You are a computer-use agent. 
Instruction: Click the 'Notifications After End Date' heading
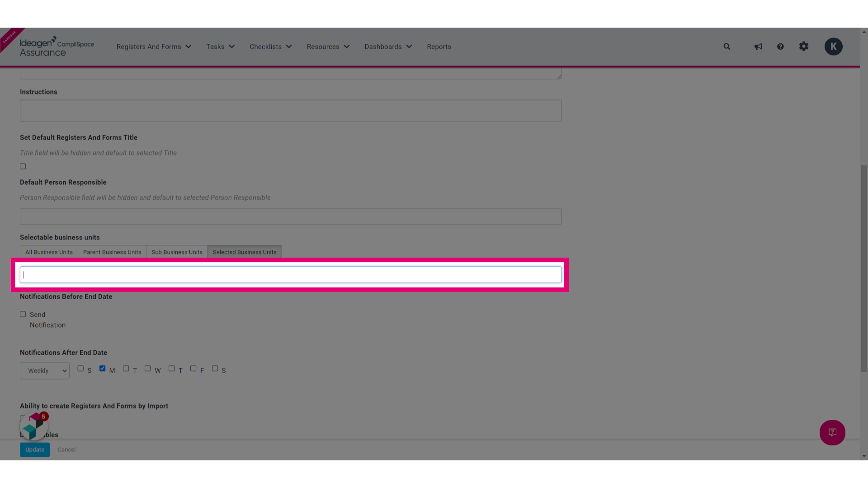point(63,352)
